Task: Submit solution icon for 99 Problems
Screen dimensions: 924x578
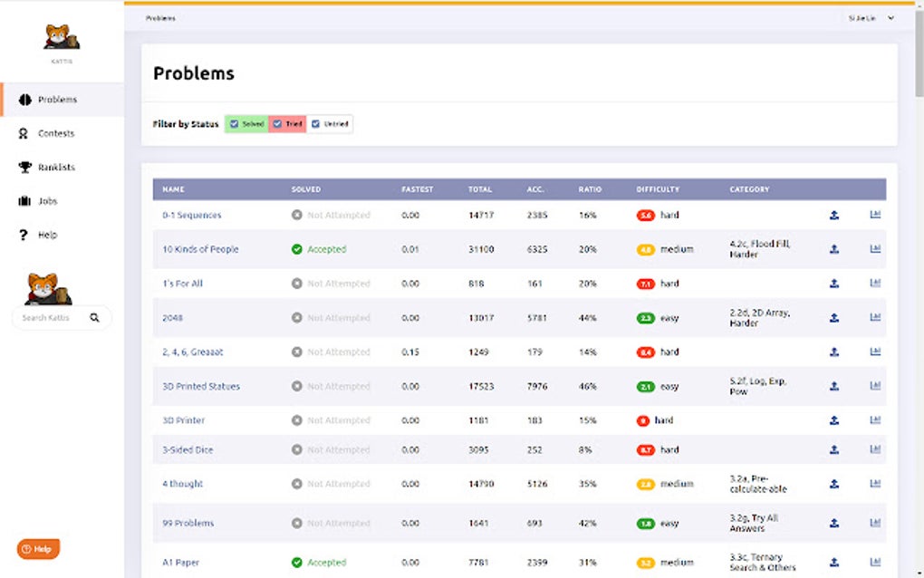Action: pos(833,523)
